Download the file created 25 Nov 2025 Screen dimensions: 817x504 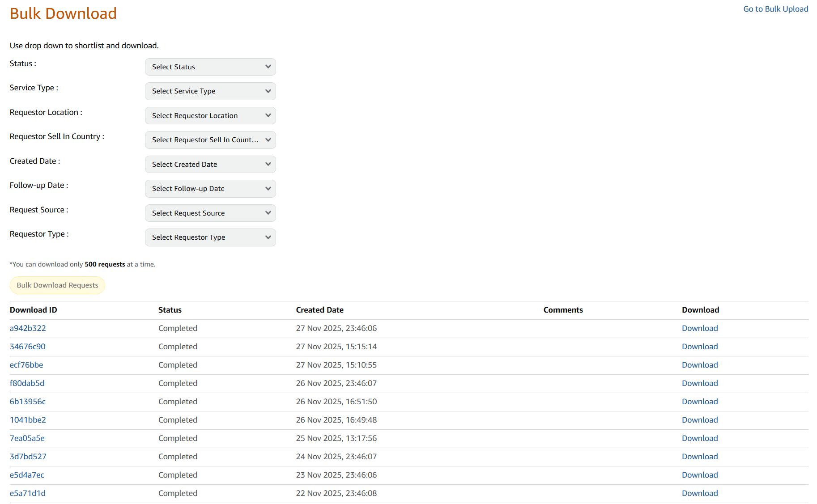pyautogui.click(x=699, y=438)
